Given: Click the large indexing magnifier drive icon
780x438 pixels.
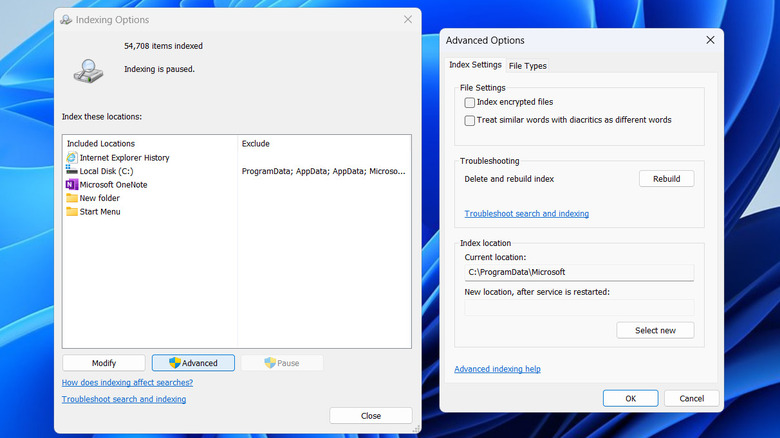Looking at the screenshot, I should 87,72.
